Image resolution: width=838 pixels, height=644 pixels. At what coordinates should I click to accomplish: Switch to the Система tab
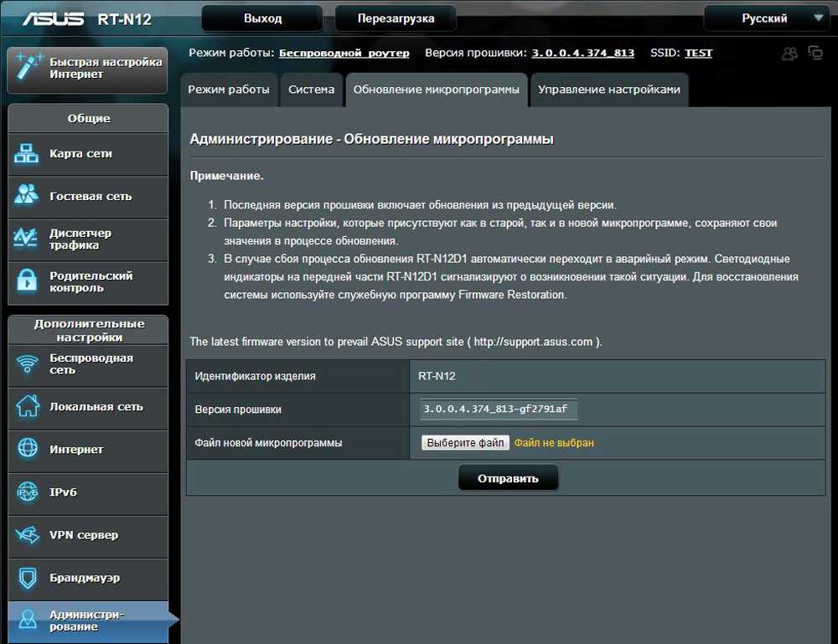pos(312,90)
